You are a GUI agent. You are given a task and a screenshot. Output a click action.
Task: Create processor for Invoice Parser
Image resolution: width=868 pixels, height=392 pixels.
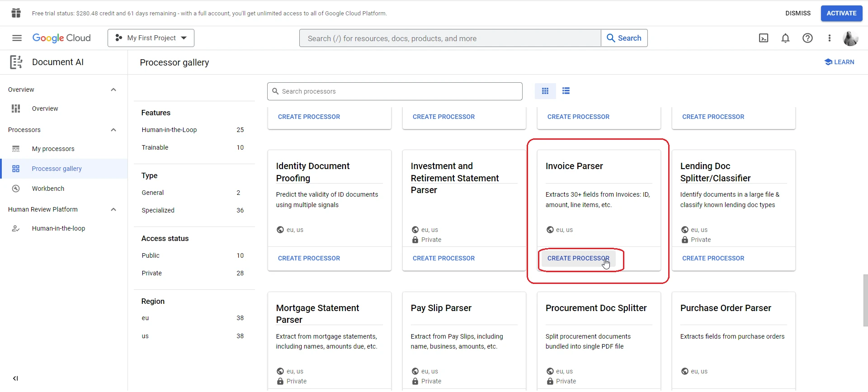pos(578,258)
